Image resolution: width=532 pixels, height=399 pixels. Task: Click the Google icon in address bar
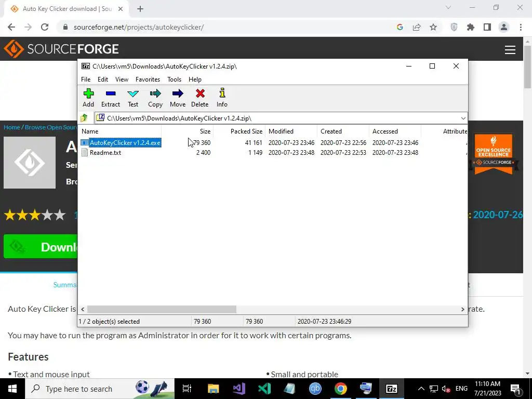coord(400,27)
